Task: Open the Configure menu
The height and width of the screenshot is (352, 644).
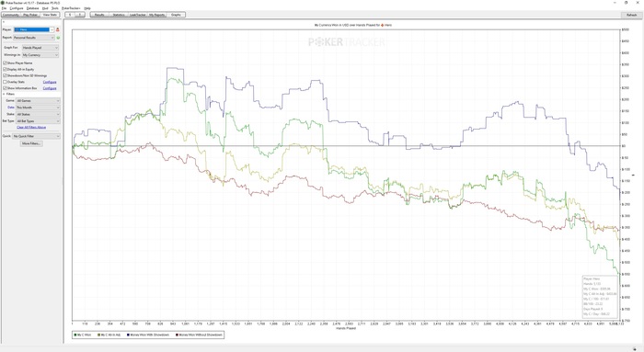Action: pos(17,8)
